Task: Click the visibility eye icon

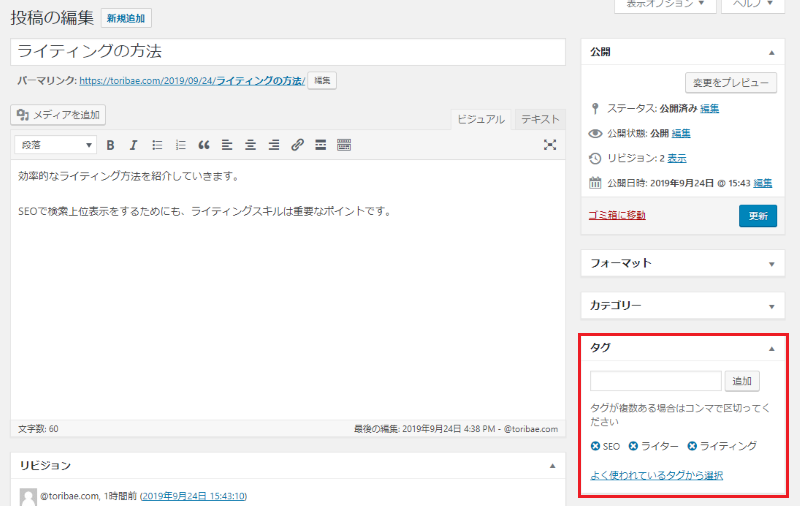Action: coord(595,134)
